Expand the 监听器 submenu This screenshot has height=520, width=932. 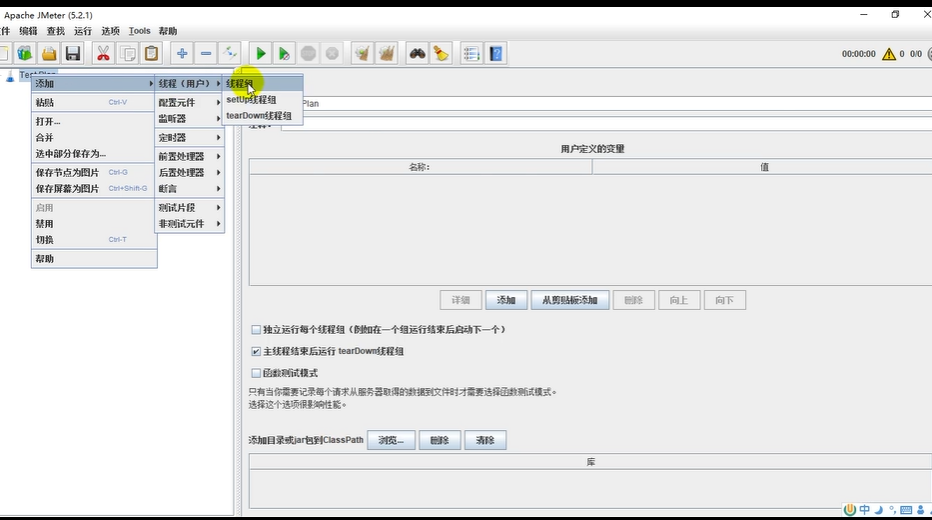pos(190,118)
